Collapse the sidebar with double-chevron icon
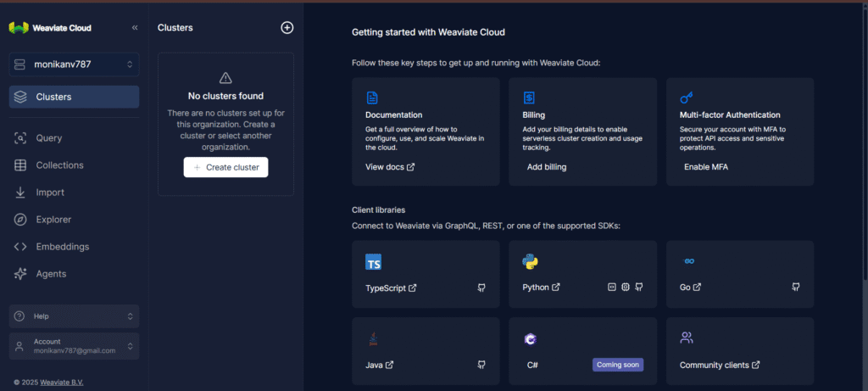Image resolution: width=868 pixels, height=391 pixels. (x=134, y=28)
